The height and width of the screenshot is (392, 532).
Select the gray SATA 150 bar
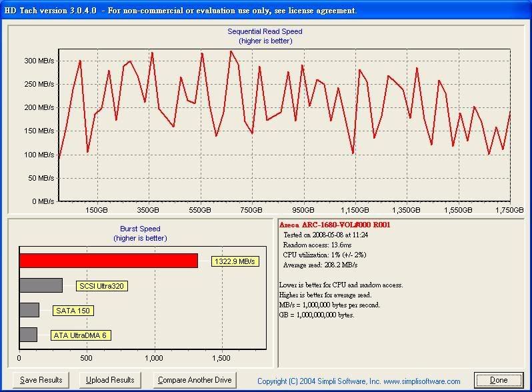point(29,310)
